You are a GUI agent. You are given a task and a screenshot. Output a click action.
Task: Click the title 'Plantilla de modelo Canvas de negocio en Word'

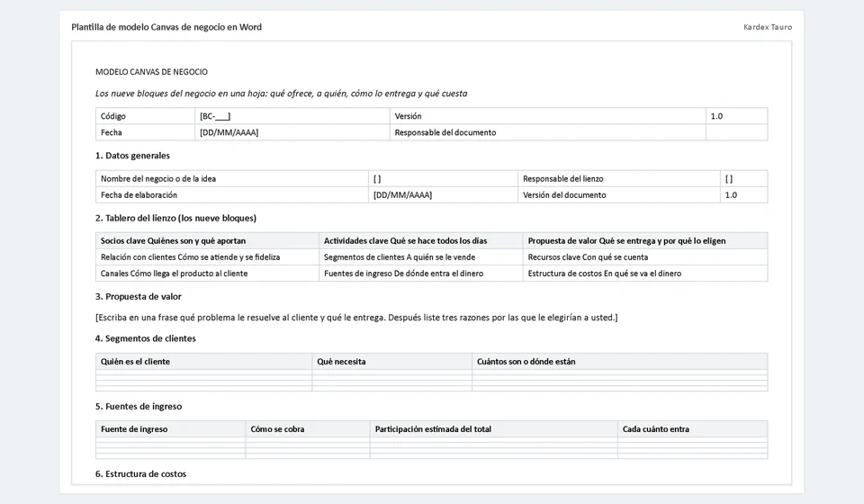[166, 27]
